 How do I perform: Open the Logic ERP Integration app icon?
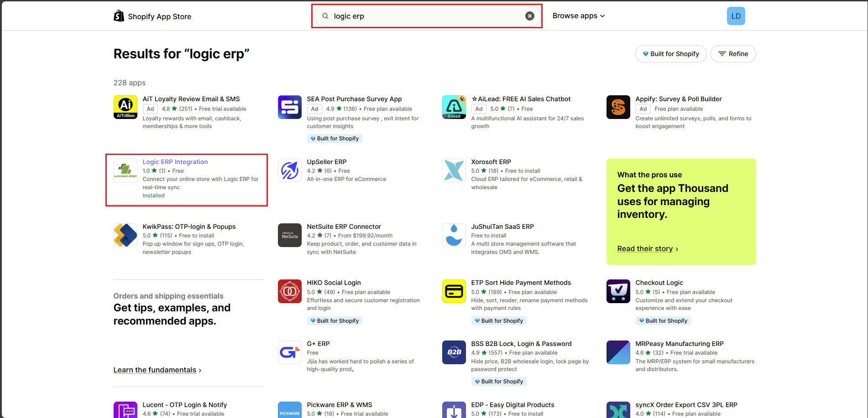tap(125, 171)
